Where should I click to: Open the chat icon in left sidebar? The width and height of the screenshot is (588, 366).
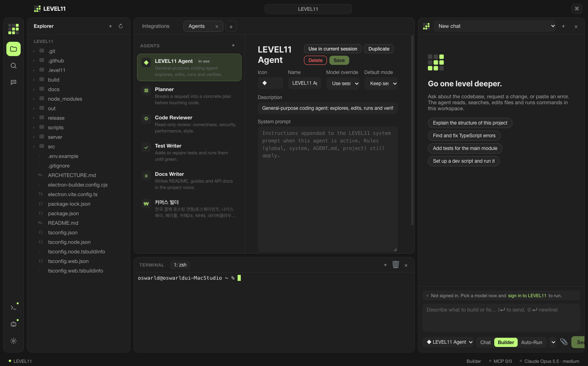click(14, 82)
